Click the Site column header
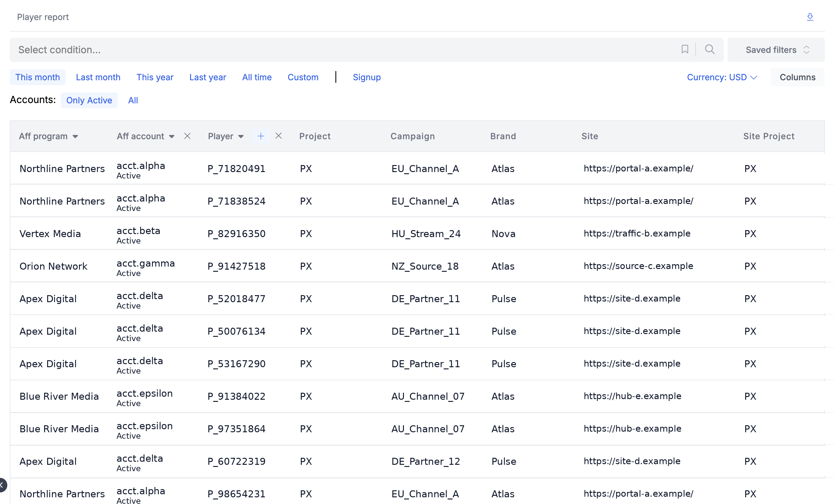Screen dimensions: 834x504 [x=590, y=136]
